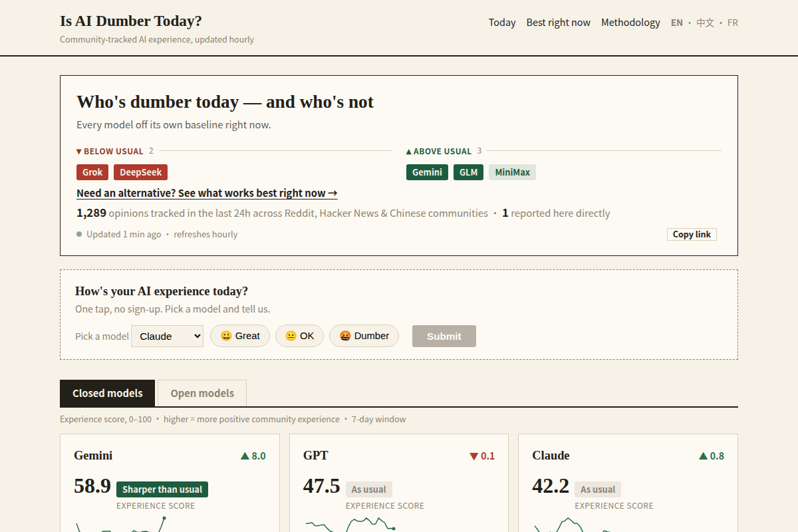
Task: Go to the Today nav link
Action: (502, 23)
